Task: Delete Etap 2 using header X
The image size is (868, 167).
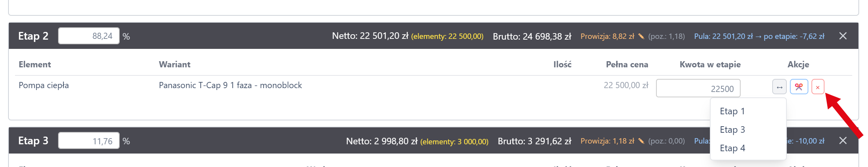Action: (x=843, y=36)
